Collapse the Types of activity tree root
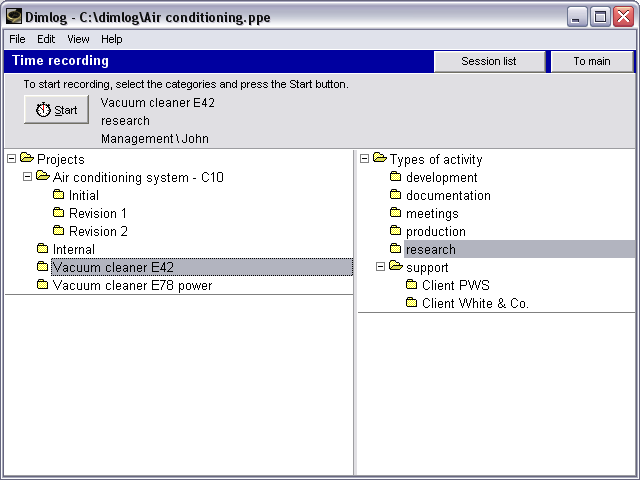The width and height of the screenshot is (640, 480). pos(364,159)
